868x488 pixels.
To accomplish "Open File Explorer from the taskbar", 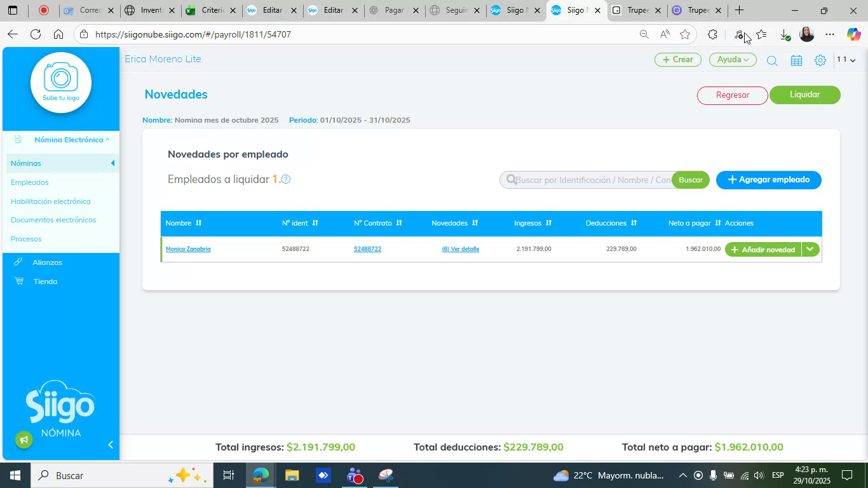I will 292,475.
